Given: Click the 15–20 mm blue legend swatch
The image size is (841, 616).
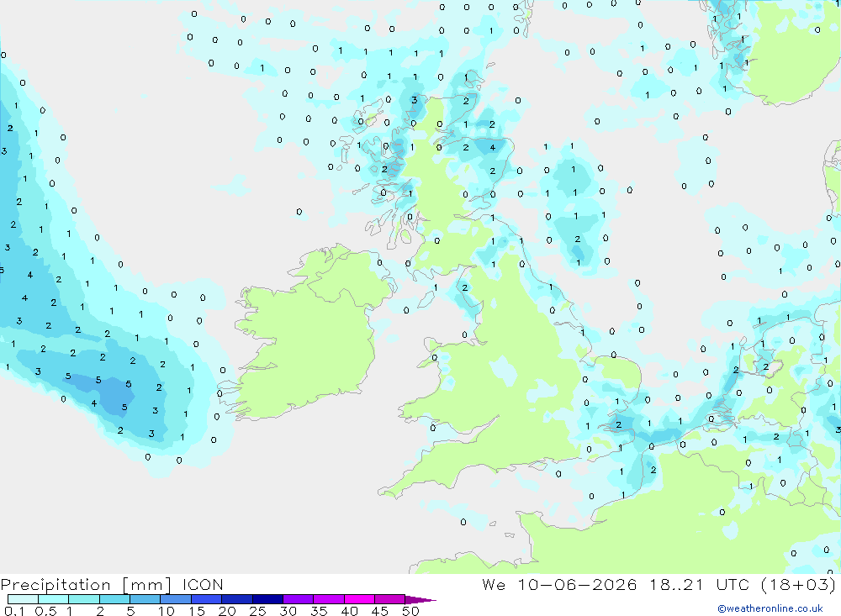Looking at the screenshot, I should pos(206,599).
